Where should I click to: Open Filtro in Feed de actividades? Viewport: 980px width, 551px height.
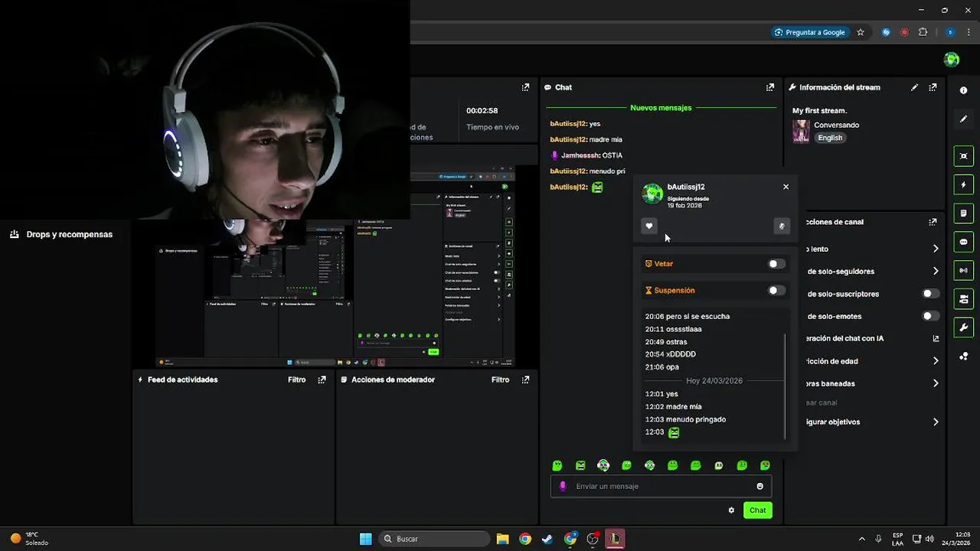pos(297,380)
